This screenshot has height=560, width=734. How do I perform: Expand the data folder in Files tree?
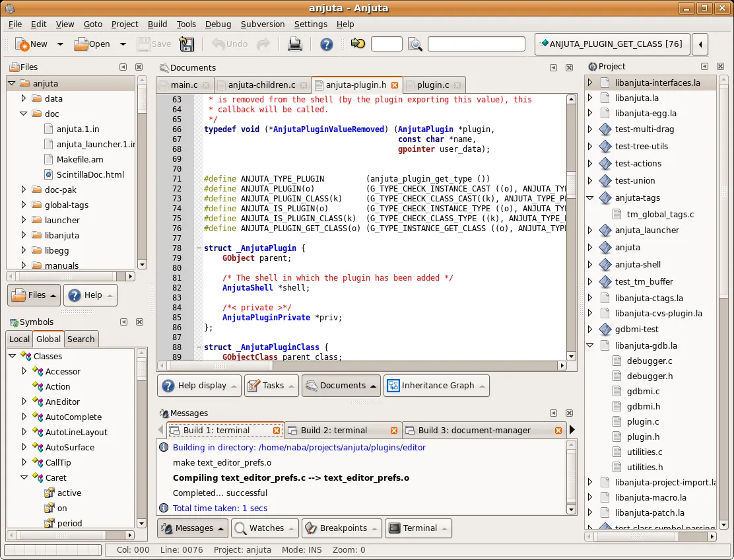(x=23, y=98)
